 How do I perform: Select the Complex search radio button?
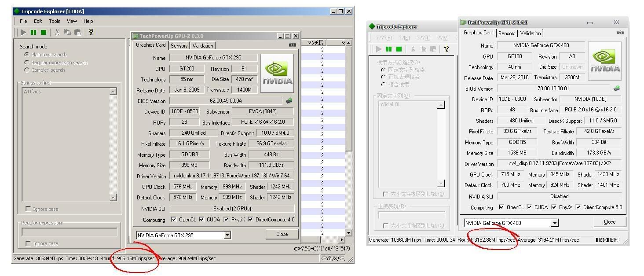click(x=27, y=70)
